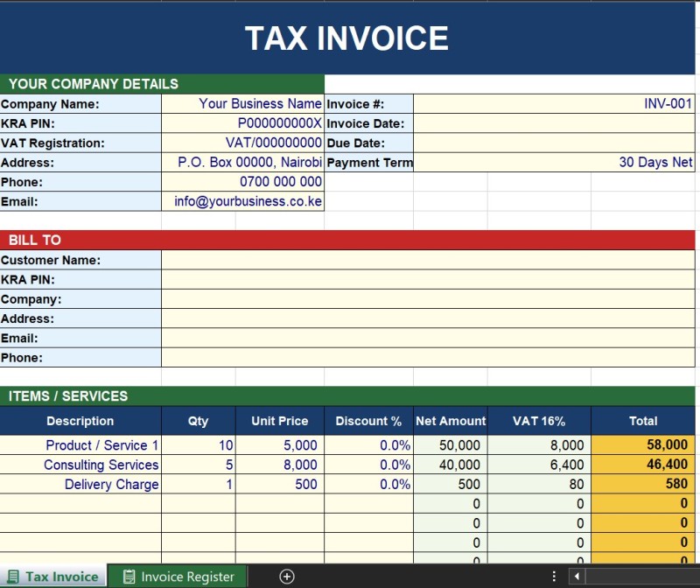Click the phone number 0700 000 000

coord(243,182)
